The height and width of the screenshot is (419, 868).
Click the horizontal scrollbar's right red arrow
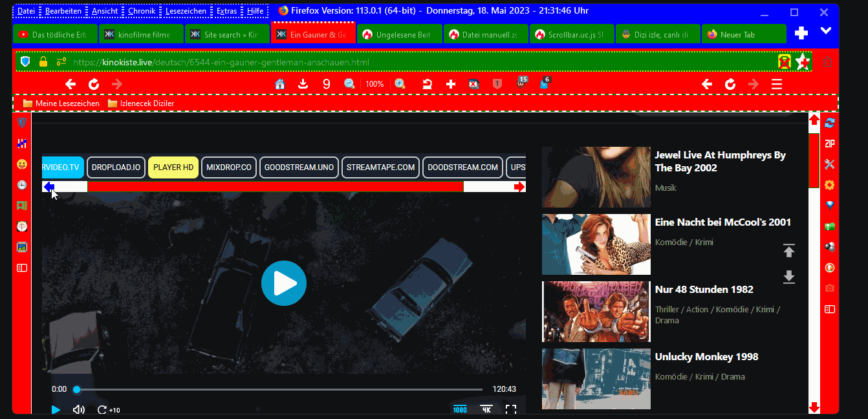(519, 187)
